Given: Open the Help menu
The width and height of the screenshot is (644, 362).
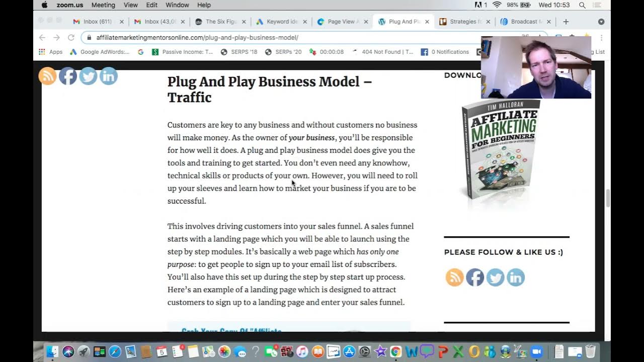Looking at the screenshot, I should pyautogui.click(x=204, y=5).
